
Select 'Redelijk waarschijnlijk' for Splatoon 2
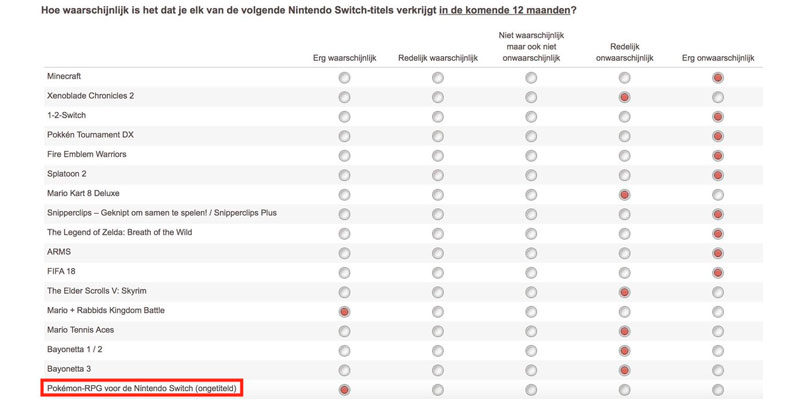tap(437, 175)
